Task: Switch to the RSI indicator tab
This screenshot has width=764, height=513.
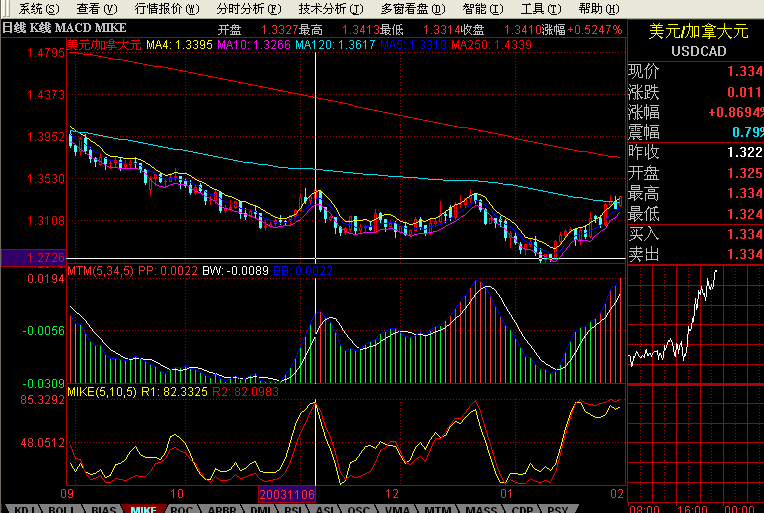Action: 293,509
